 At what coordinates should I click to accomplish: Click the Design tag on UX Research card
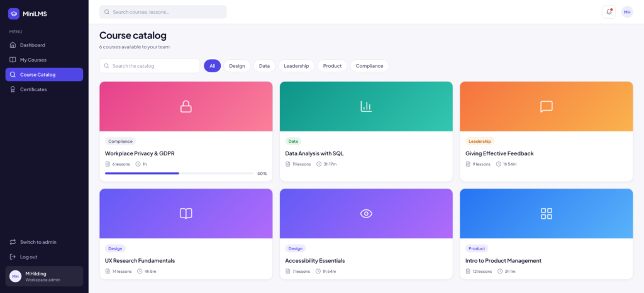(116, 248)
